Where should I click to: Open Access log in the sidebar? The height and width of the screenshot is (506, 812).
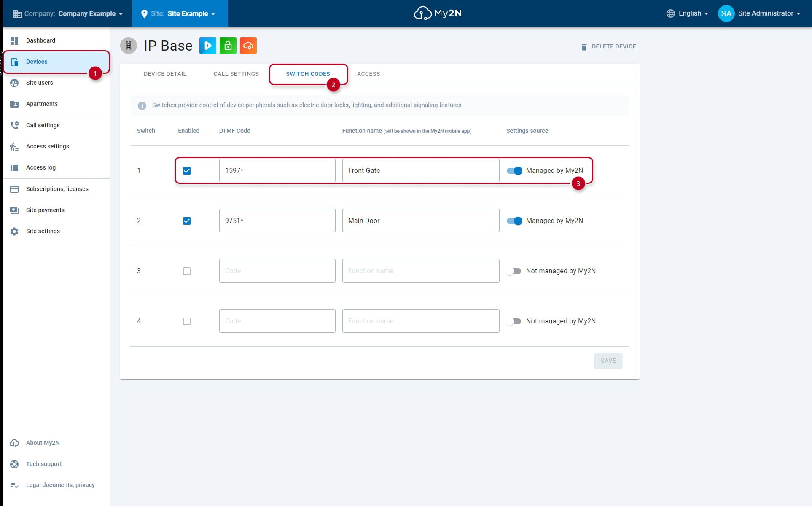[56, 167]
